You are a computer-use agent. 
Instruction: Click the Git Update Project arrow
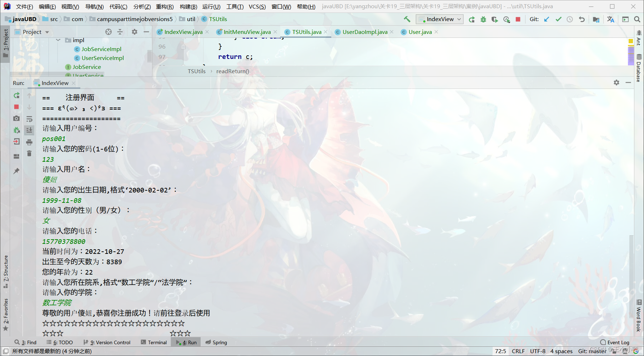point(547,19)
